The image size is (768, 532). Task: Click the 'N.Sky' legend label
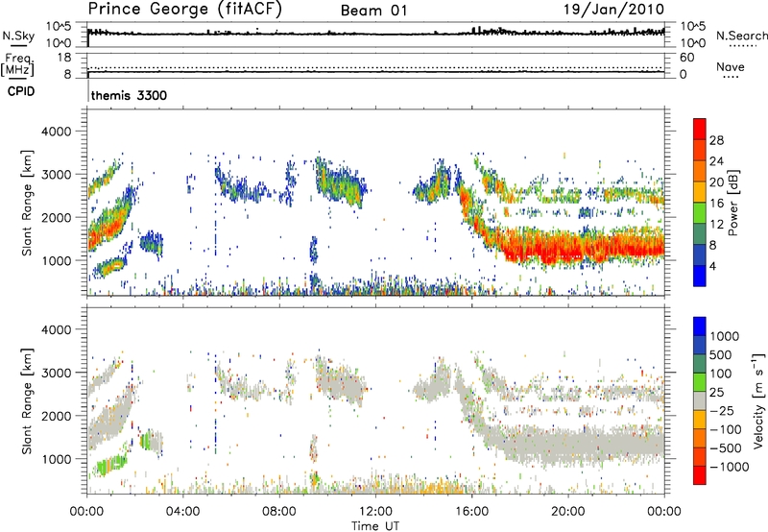coord(18,36)
